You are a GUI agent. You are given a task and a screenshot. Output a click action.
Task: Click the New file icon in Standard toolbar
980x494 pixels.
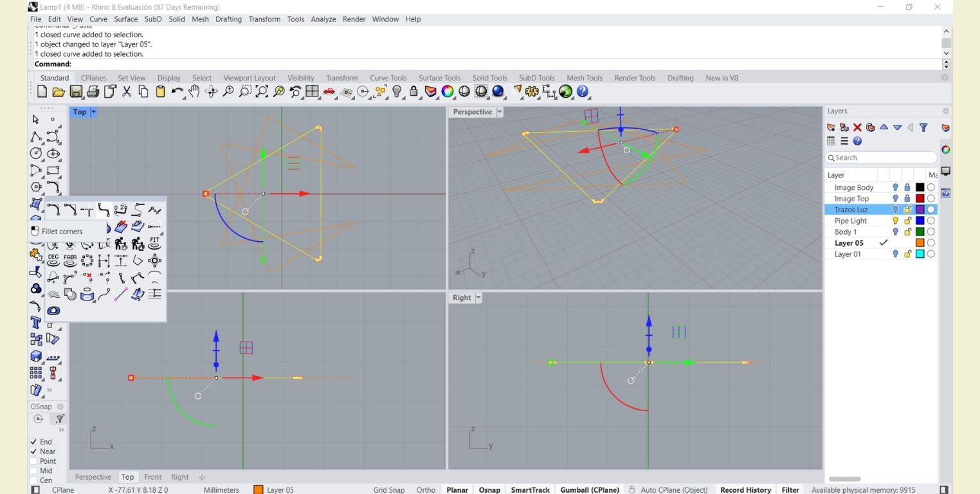(x=42, y=92)
